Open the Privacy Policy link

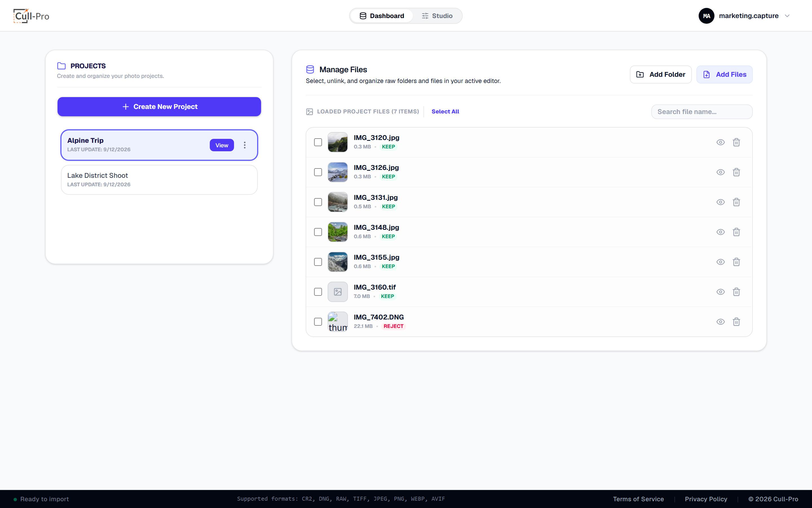point(706,499)
